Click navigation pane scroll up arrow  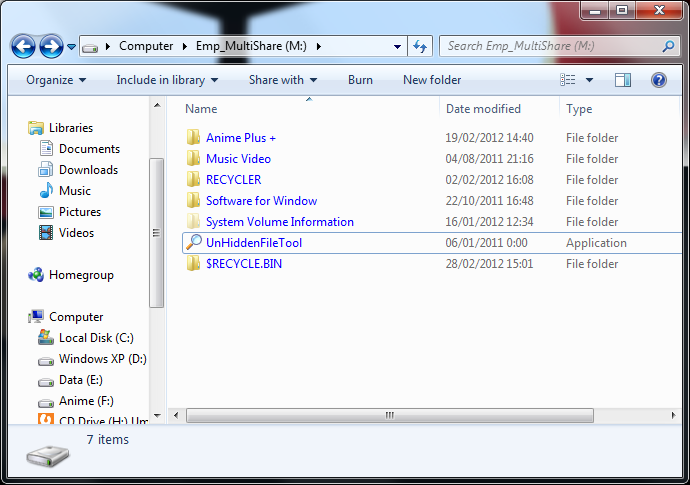click(x=157, y=106)
